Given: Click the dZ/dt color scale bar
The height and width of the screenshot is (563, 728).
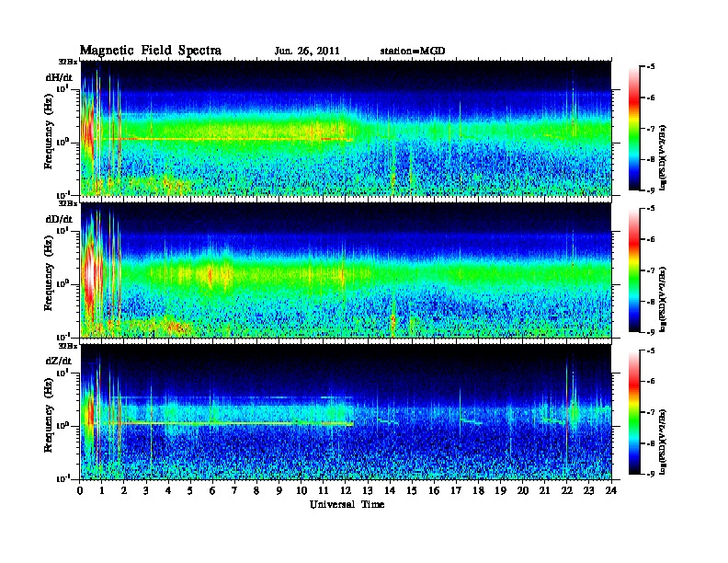Looking at the screenshot, I should pos(634,412).
